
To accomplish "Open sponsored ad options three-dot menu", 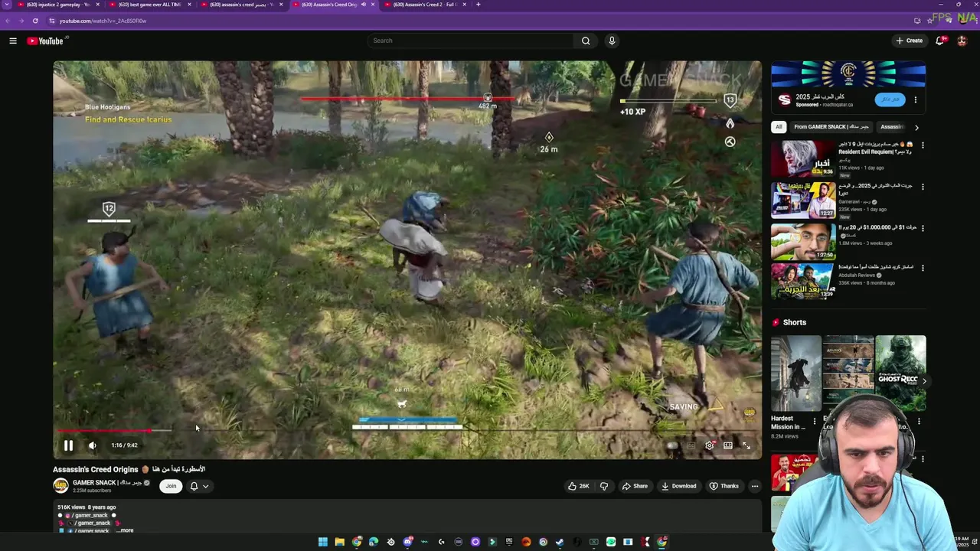I will coord(915,99).
